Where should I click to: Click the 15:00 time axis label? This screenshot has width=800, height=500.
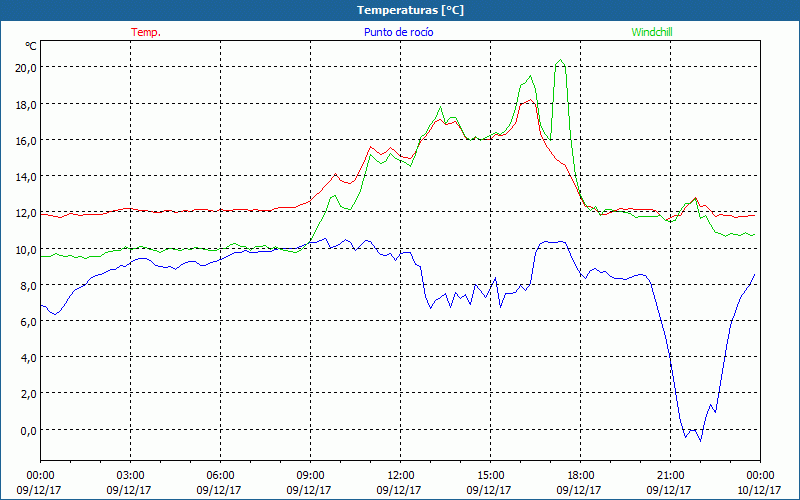tap(490, 475)
